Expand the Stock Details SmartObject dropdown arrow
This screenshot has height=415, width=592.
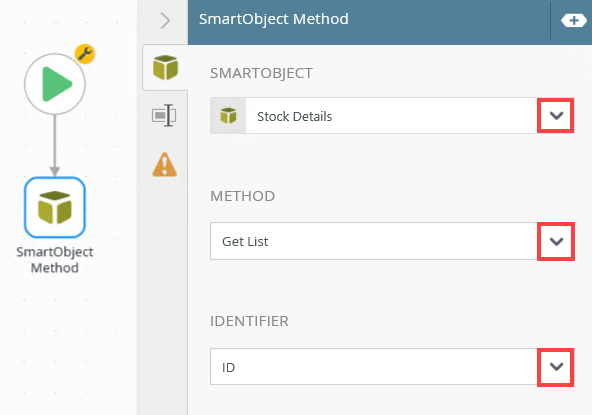556,116
